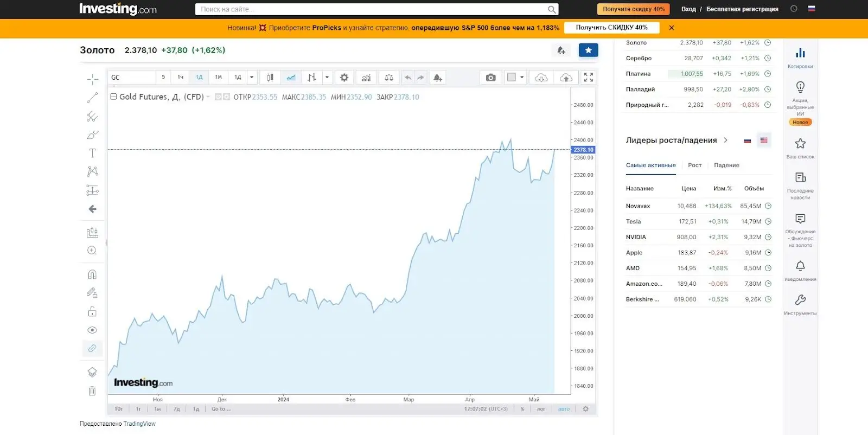Click the redo arrow
Screen dimensions: 868x435
pyautogui.click(x=420, y=78)
